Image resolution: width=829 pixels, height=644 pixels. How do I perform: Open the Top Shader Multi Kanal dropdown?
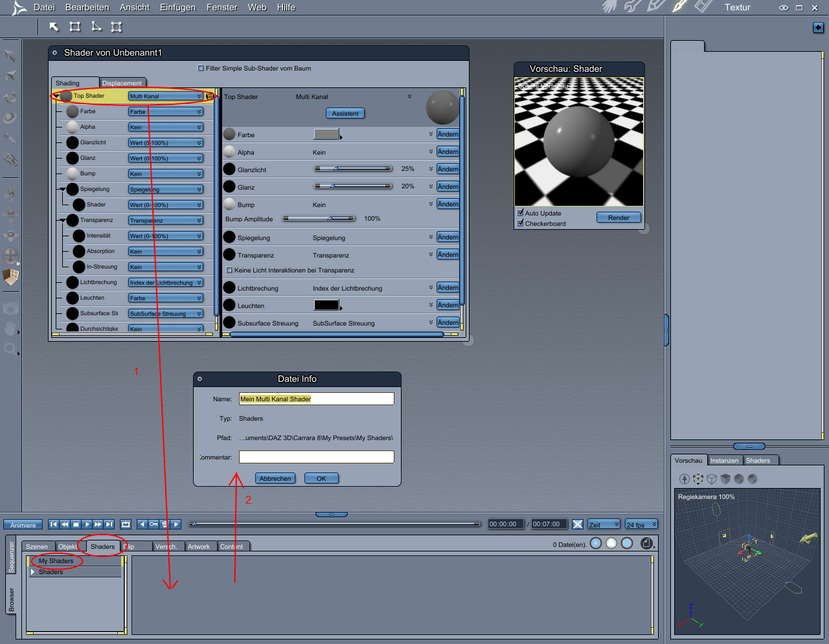point(166,96)
